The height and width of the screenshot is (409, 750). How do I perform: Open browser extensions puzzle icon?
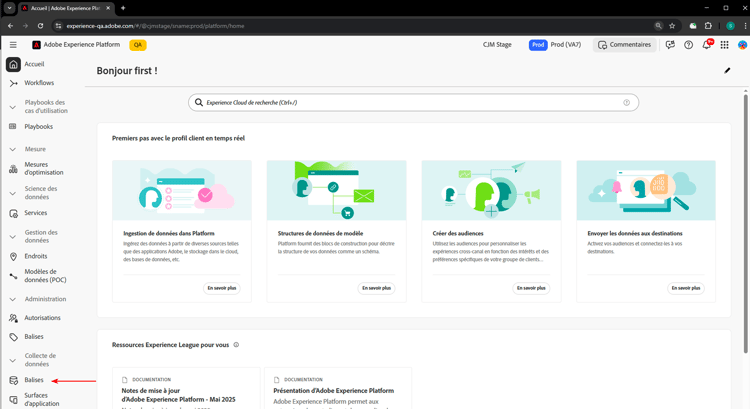(708, 26)
